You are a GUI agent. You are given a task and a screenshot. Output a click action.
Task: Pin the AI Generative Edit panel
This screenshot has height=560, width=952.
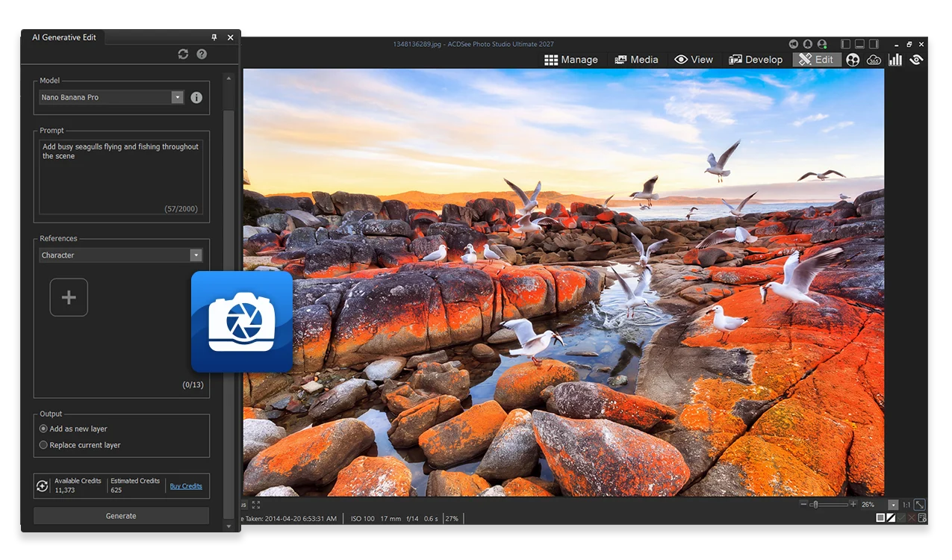pyautogui.click(x=214, y=37)
